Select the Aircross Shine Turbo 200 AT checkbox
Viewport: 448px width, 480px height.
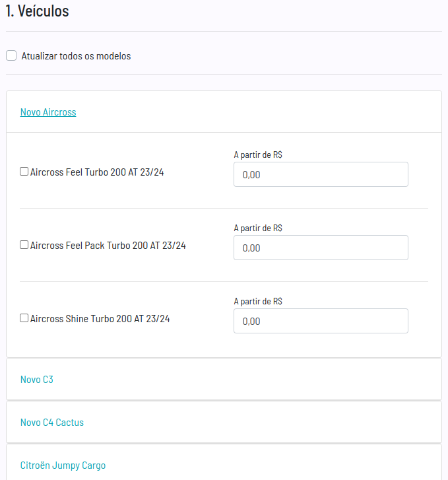(24, 318)
